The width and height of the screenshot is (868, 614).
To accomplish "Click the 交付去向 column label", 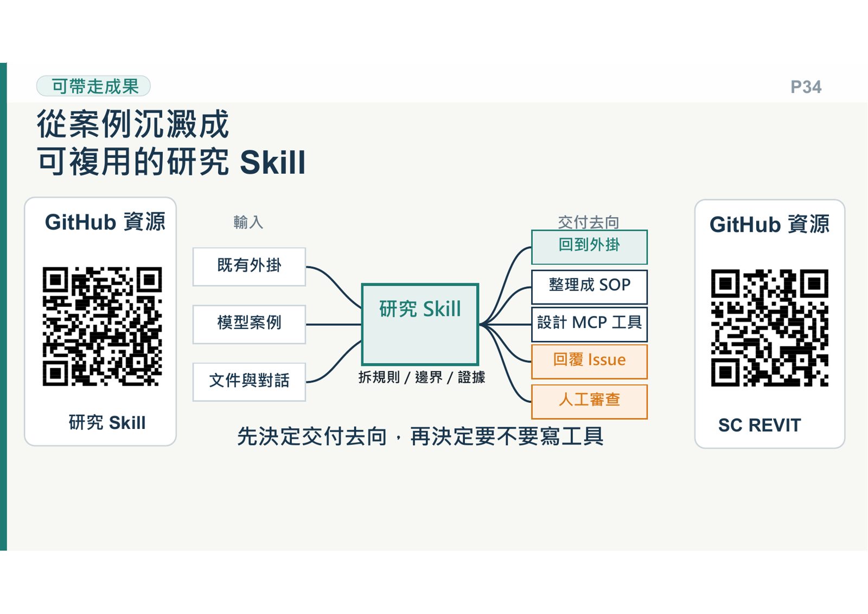I will (589, 221).
